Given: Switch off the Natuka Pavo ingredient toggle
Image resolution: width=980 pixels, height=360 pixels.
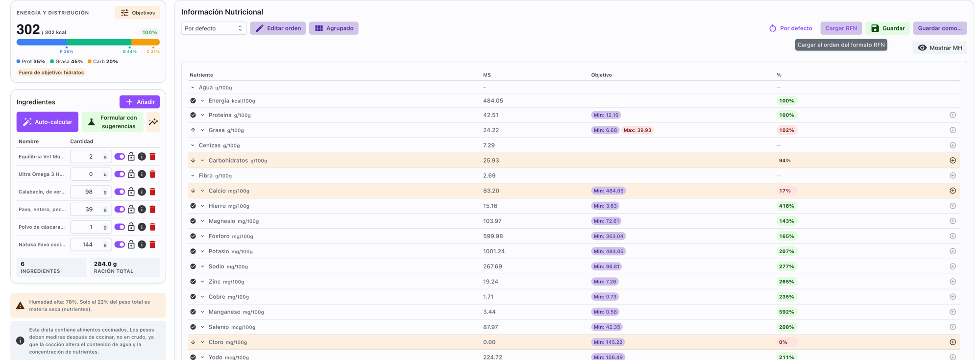Looking at the screenshot, I should click(120, 244).
